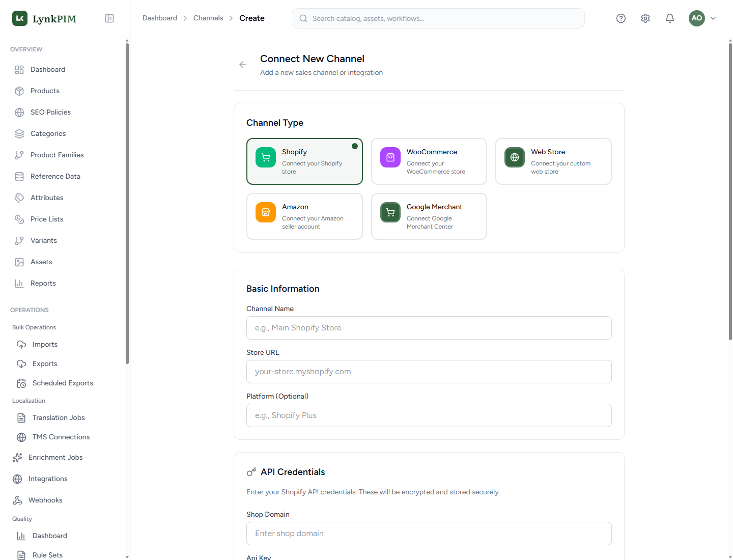
Task: Open Quality Dashboard in sidebar
Action: pyautogui.click(x=63, y=536)
